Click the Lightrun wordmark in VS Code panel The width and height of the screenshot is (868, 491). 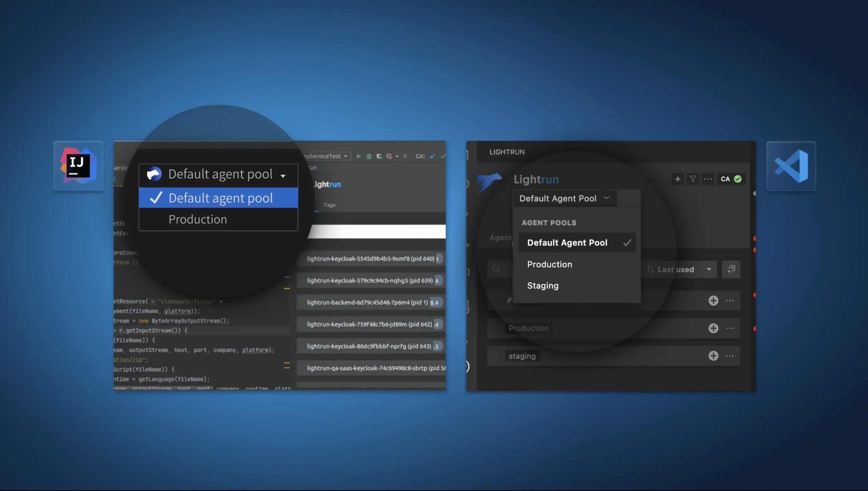[536, 179]
